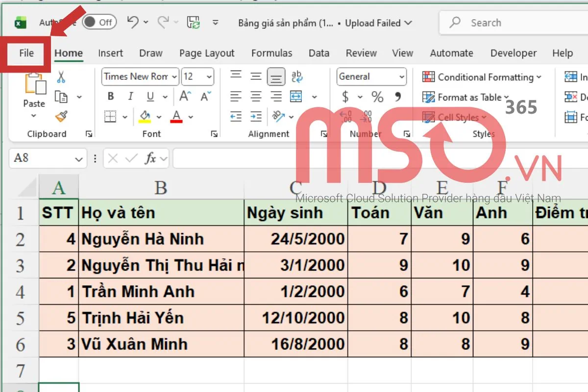Open the Insert Function (fx) tool
Image resolution: width=588 pixels, height=392 pixels.
(x=151, y=158)
